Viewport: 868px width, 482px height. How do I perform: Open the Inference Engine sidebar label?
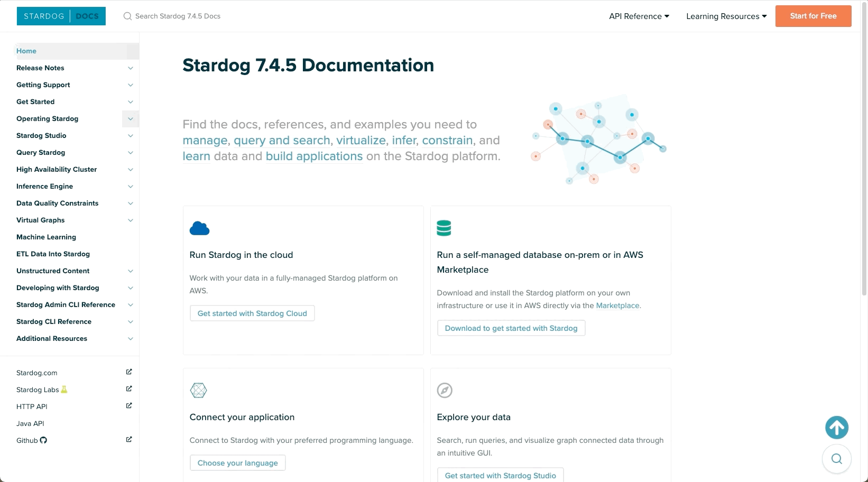[x=44, y=187]
